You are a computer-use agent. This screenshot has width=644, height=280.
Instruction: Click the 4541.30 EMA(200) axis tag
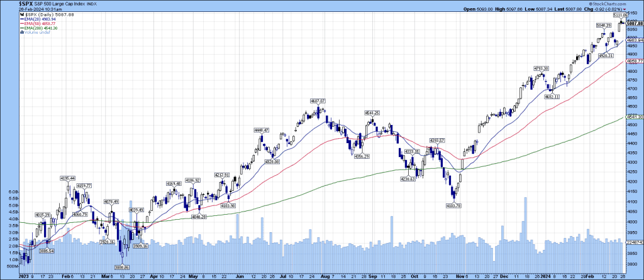(x=633, y=117)
